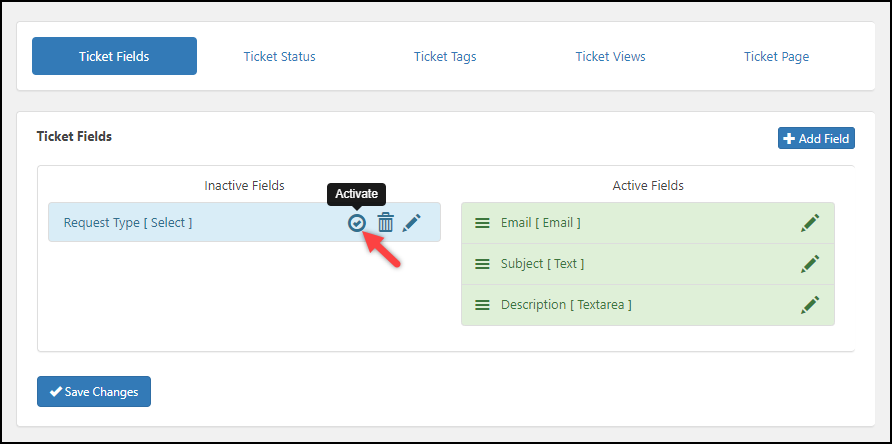
Task: Select the Request Type inactive field row
Action: [x=200, y=223]
